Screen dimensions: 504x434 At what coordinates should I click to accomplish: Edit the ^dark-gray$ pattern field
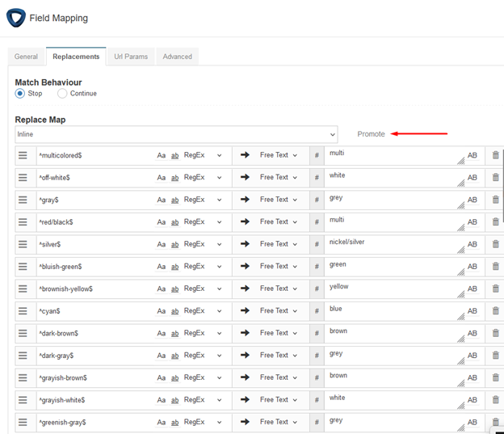(95, 356)
